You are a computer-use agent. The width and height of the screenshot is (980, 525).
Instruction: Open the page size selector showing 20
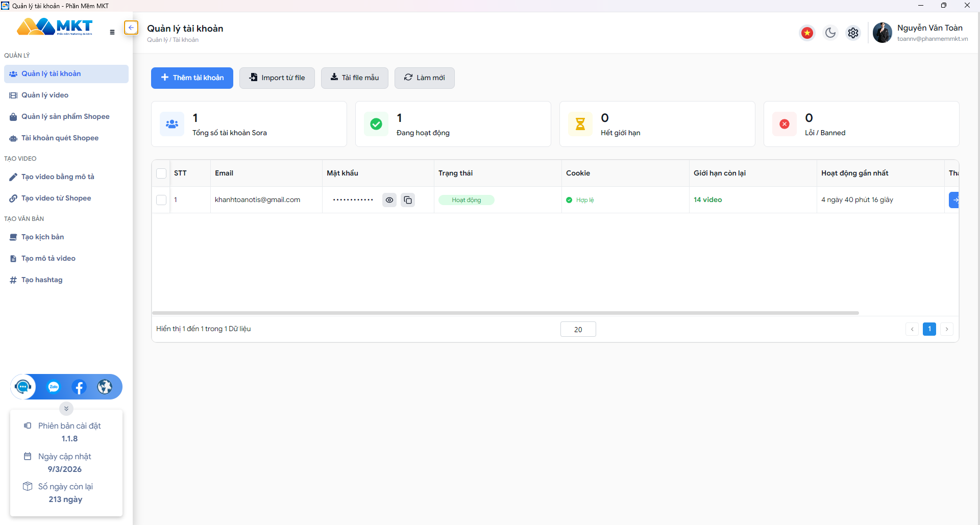point(578,330)
